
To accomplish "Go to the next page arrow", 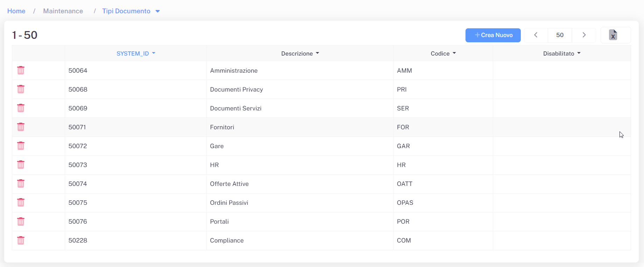I will click(x=584, y=35).
